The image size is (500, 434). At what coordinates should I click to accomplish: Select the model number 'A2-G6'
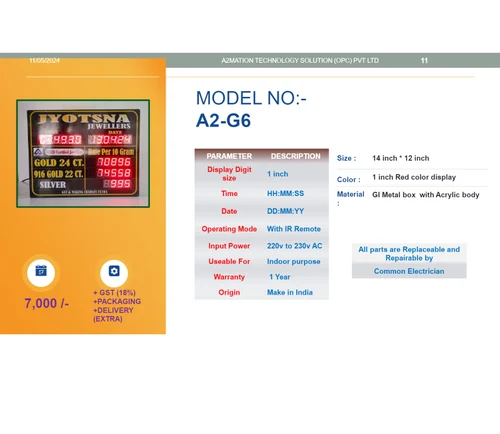tap(223, 120)
